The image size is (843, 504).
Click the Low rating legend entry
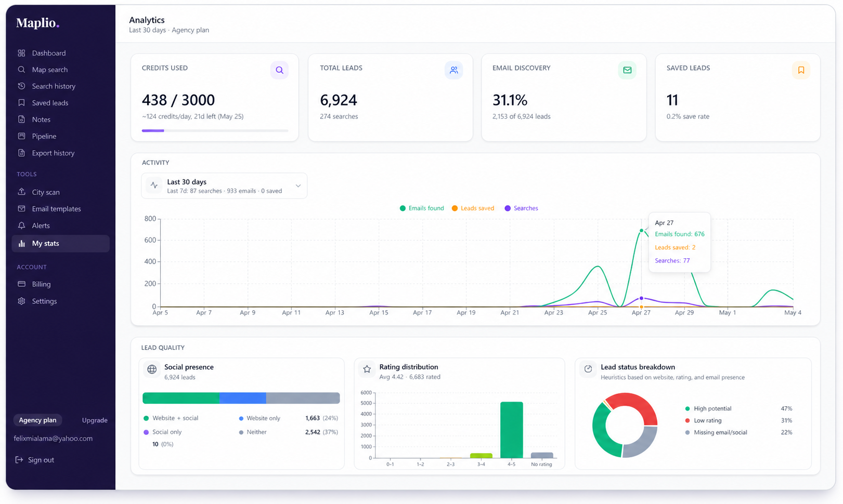[x=703, y=420]
